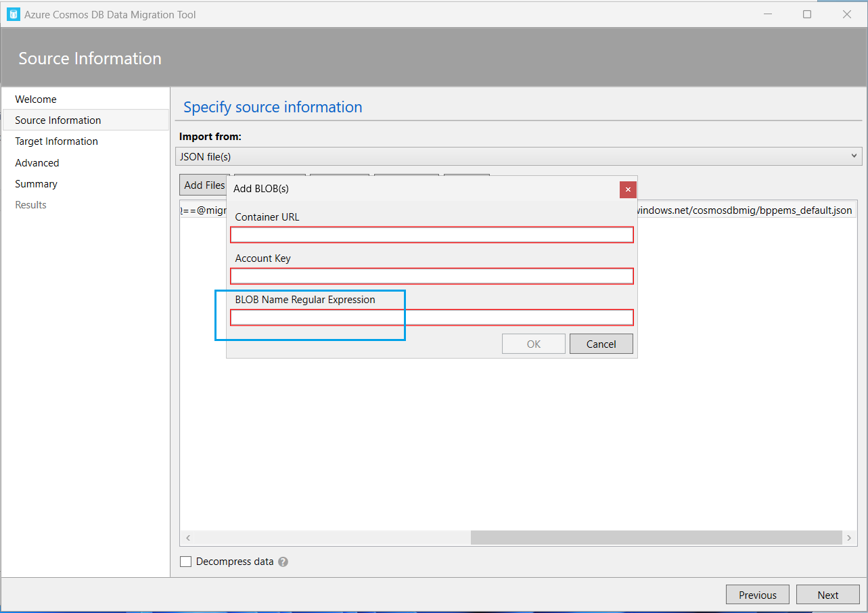
Task: Enable the Decompress data checkbox
Action: 185,562
